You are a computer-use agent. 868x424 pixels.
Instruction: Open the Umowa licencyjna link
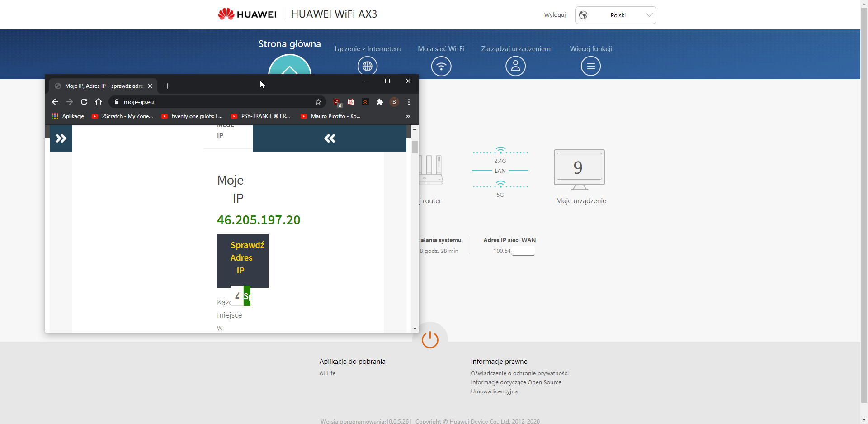pyautogui.click(x=494, y=391)
